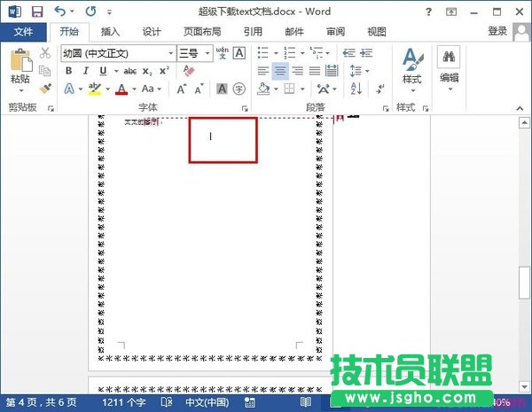Open the font color dropdown arrow
The height and width of the screenshot is (412, 532).
135,89
